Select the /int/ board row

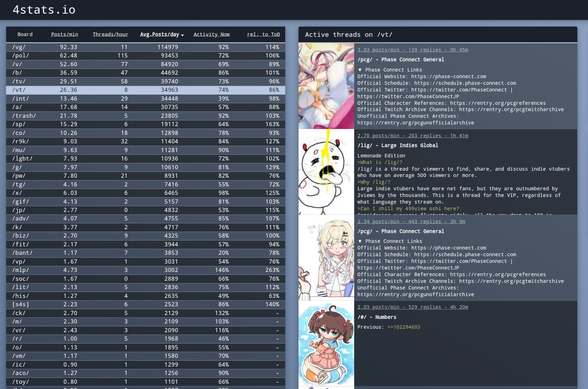pos(146,98)
